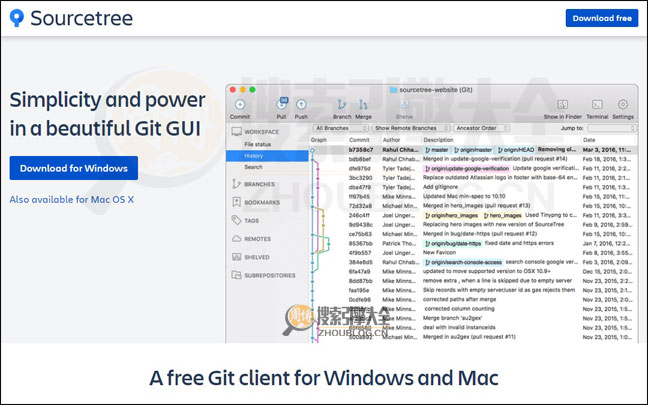This screenshot has width=648, height=405.
Task: Select the origin/HEAD label
Action: tap(516, 150)
